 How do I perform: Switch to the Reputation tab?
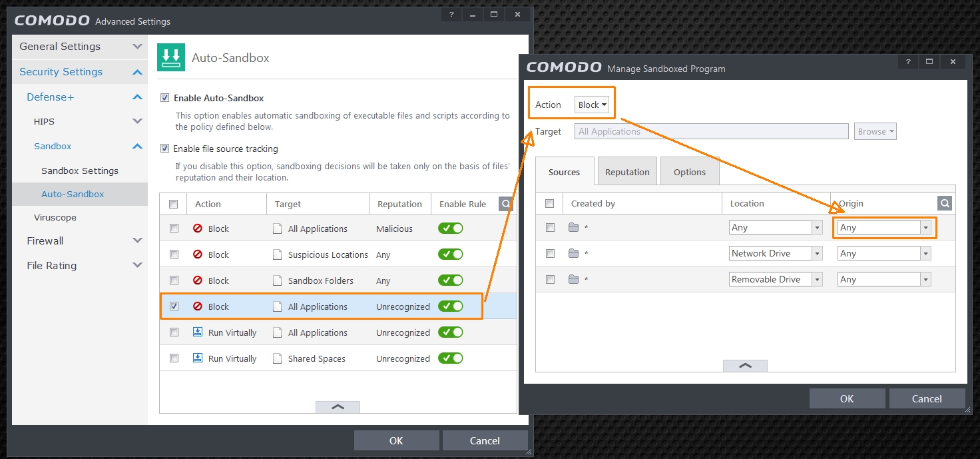pyautogui.click(x=627, y=171)
